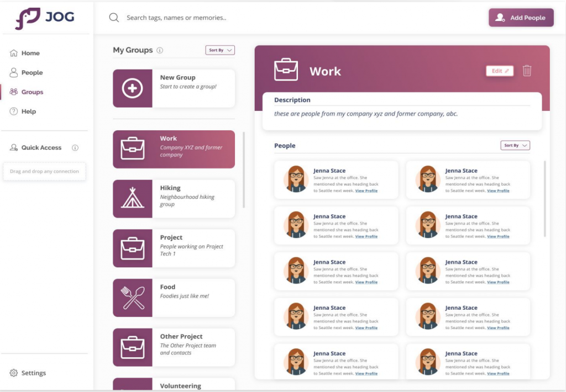The width and height of the screenshot is (566, 392).
Task: Click the Edit button on Work header
Action: coord(500,71)
